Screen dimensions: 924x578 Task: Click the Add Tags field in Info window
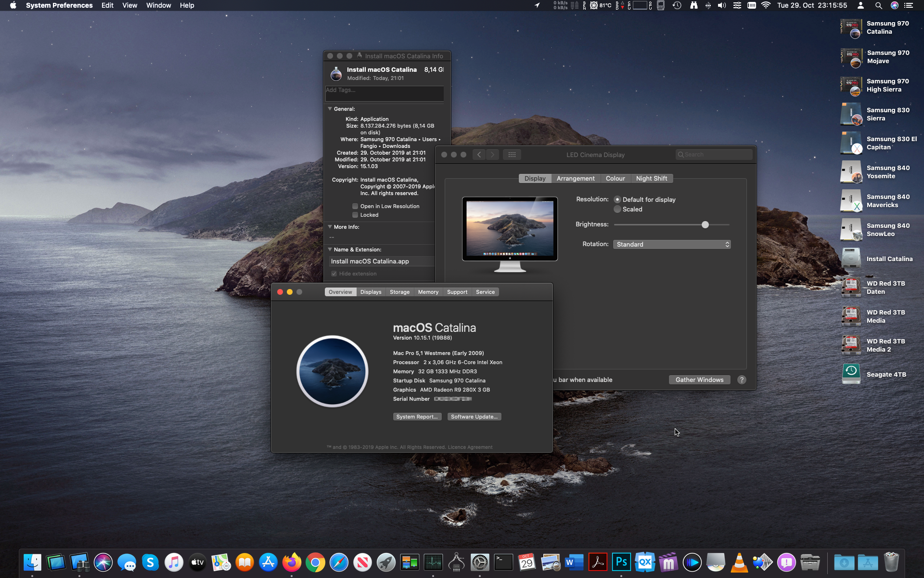click(385, 93)
